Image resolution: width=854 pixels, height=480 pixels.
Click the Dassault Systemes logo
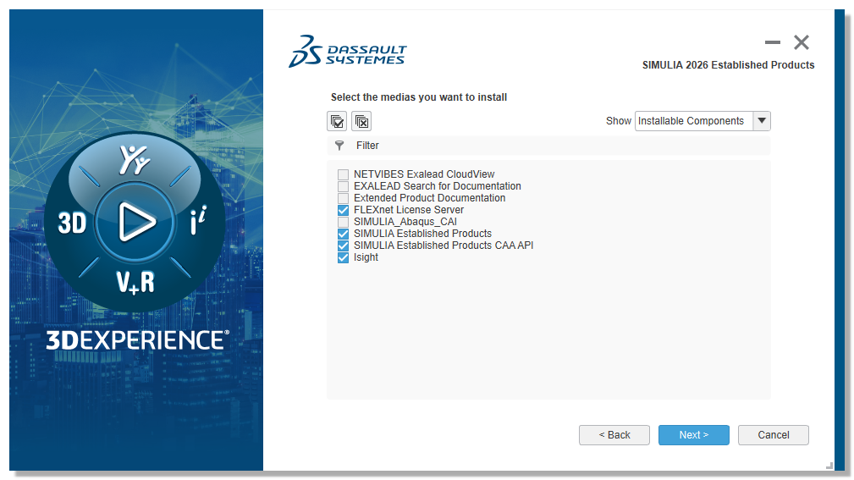pos(347,52)
